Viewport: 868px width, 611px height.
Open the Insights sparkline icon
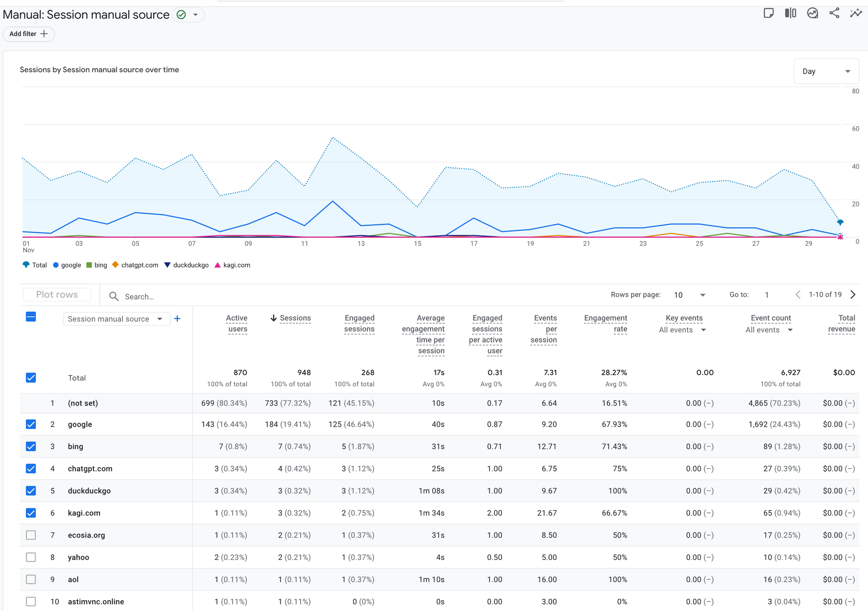(856, 13)
